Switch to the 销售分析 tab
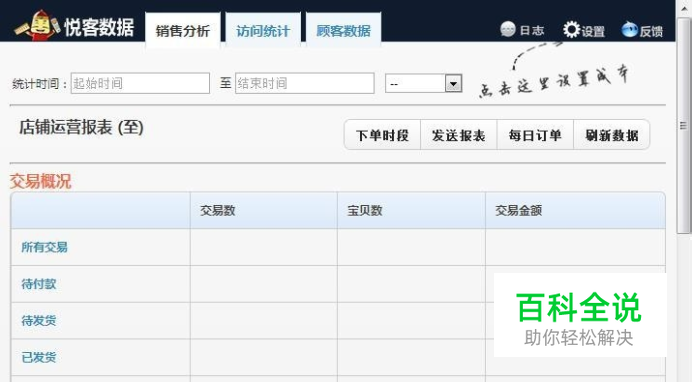This screenshot has width=692, height=382. pos(183,30)
